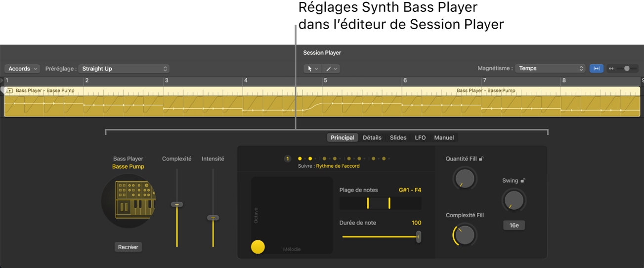Adjust the horizontal zoom slider

pyautogui.click(x=627, y=69)
